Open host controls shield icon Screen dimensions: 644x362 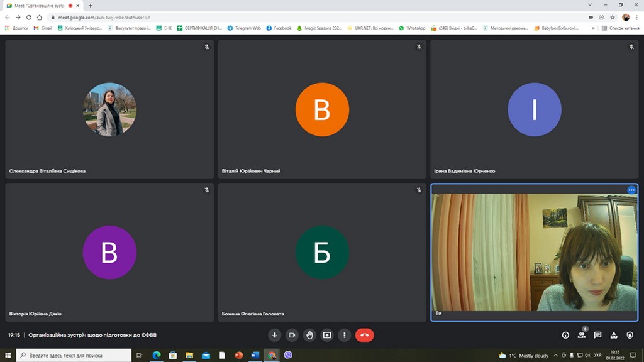[x=630, y=335]
